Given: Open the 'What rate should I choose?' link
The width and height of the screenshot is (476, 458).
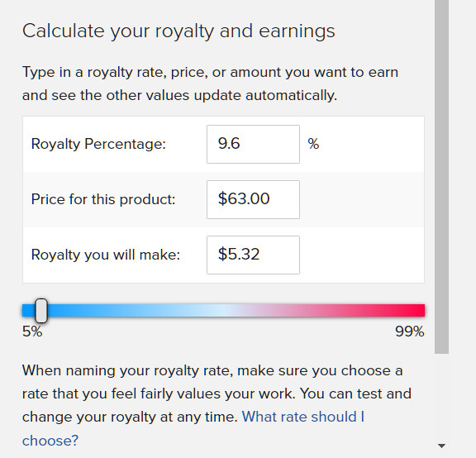Looking at the screenshot, I should coord(193,428).
